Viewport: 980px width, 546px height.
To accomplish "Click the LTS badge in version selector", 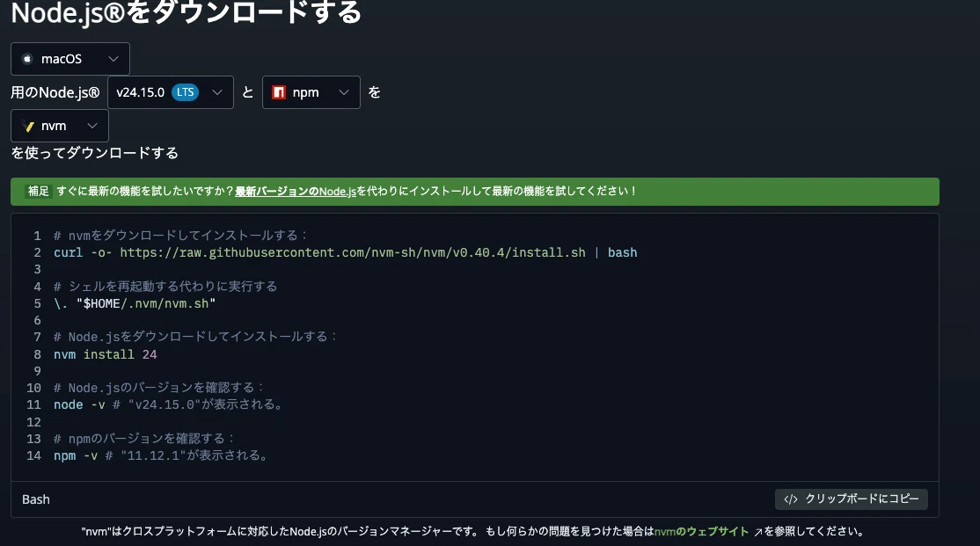I will point(185,92).
